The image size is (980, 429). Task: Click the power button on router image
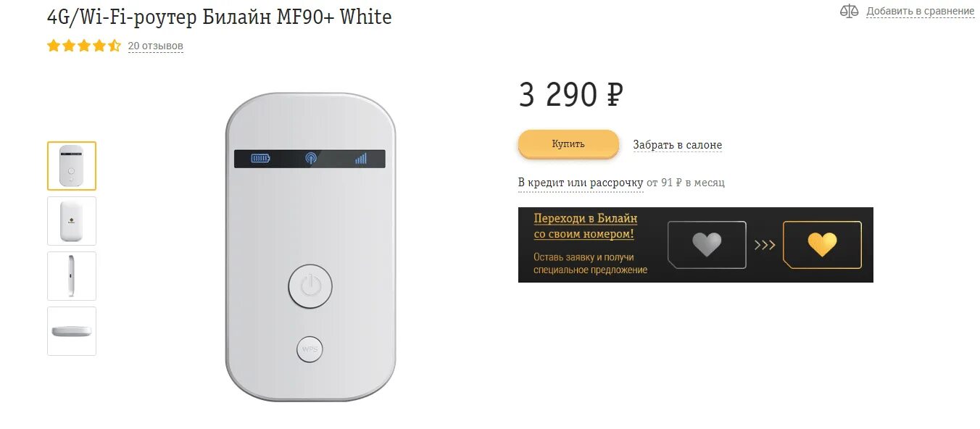[x=310, y=286]
